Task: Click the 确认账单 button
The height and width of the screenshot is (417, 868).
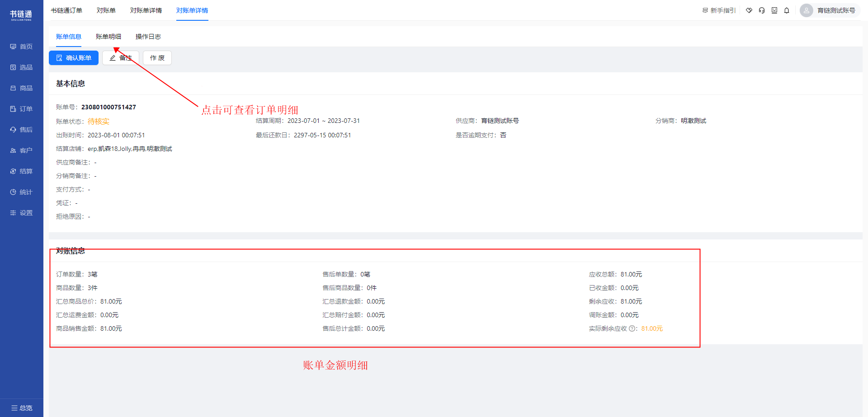Action: [74, 58]
